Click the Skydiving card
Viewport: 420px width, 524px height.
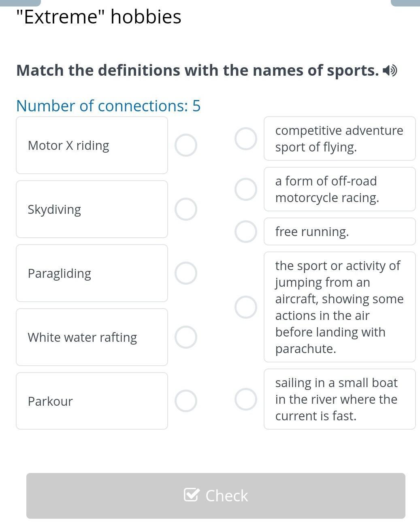(x=92, y=209)
